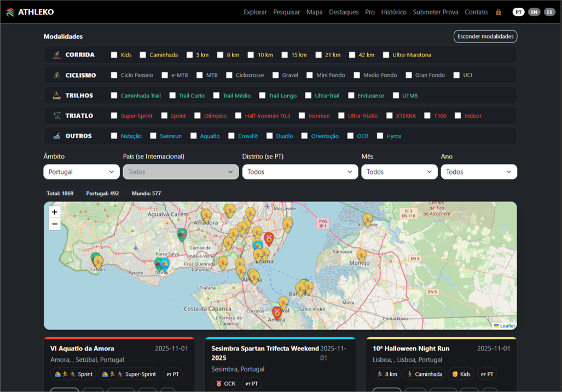
Task: Click the Triatlo category icon
Action: [56, 116]
